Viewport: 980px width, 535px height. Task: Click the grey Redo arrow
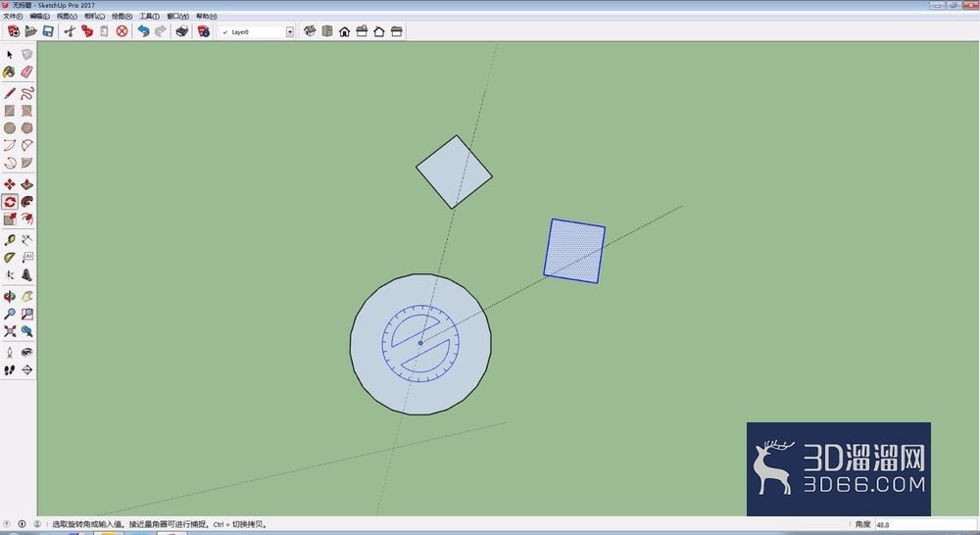tap(161, 31)
